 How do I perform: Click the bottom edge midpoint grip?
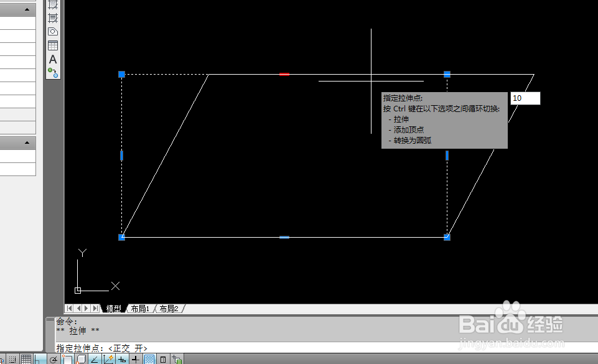tap(284, 237)
